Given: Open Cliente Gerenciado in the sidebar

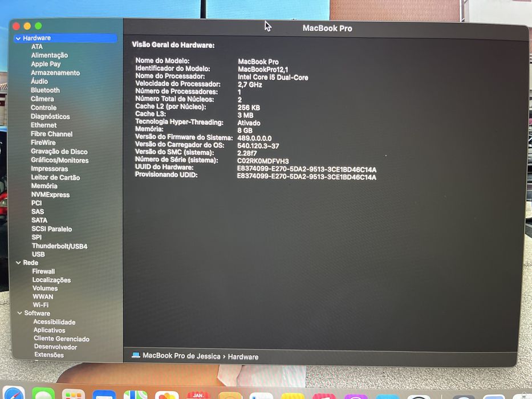Looking at the screenshot, I should 62,339.
